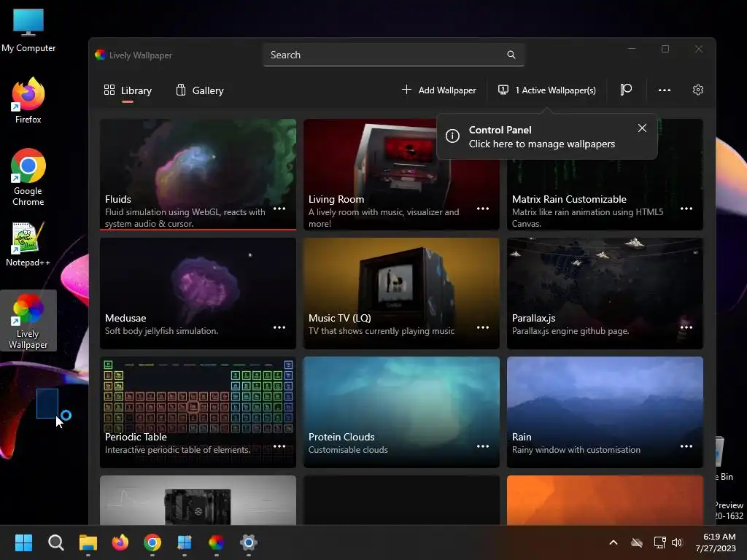Launch Firefox from the taskbar
Screen dimensions: 747x560
[120, 542]
